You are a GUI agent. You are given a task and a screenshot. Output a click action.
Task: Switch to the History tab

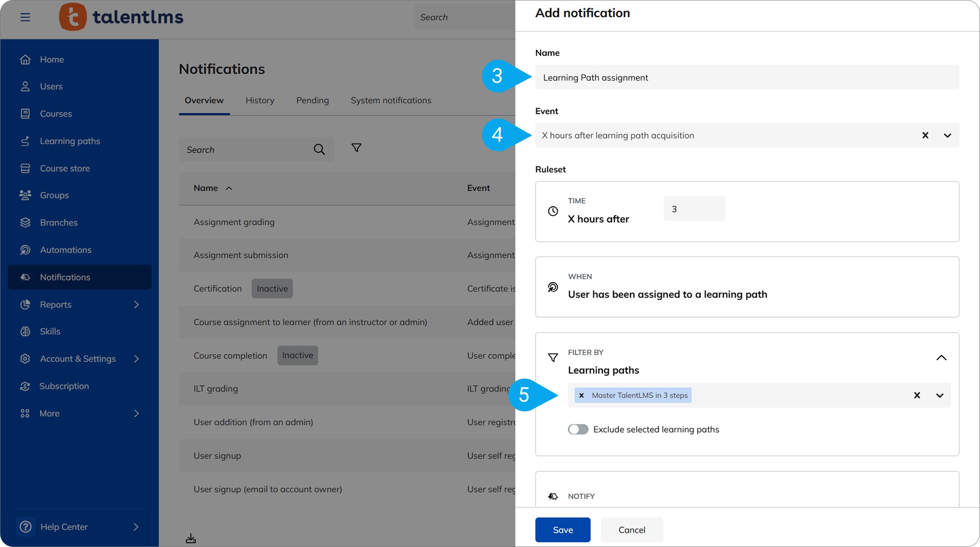260,100
